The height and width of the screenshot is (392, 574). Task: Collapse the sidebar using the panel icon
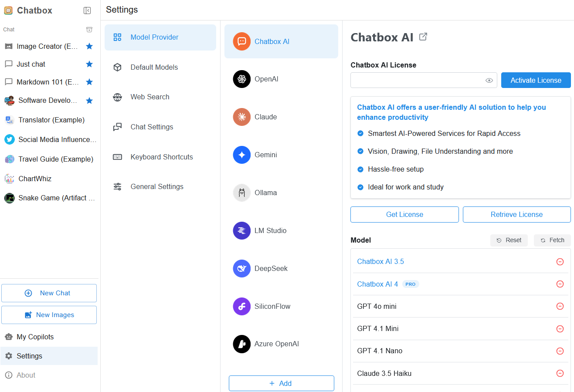(x=87, y=10)
